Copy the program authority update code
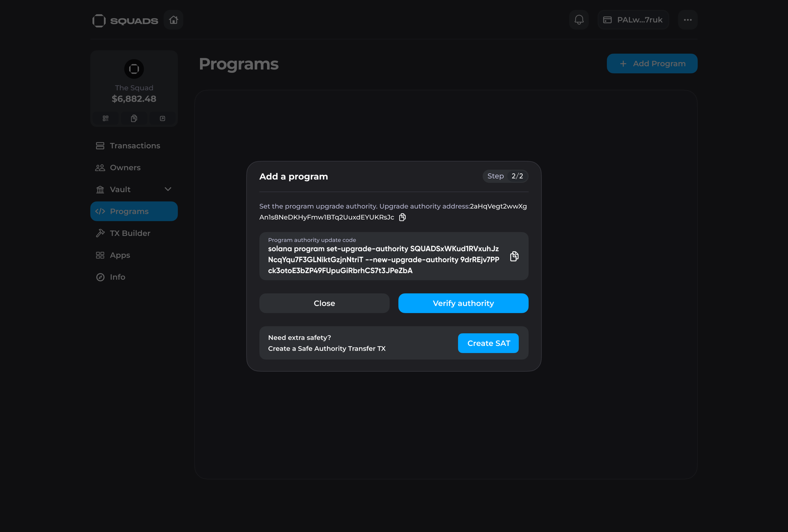Image resolution: width=788 pixels, height=532 pixels. [x=514, y=256]
